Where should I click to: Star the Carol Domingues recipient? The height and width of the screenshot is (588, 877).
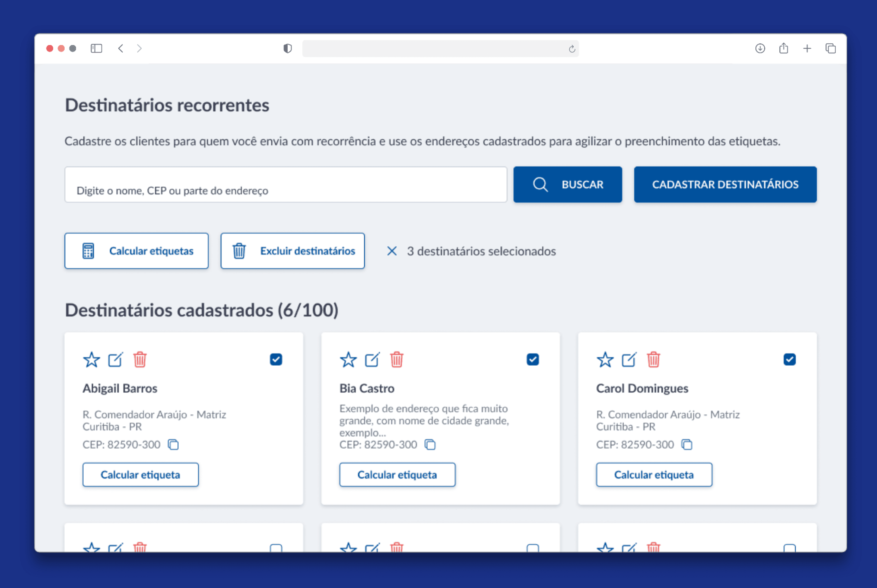coord(605,360)
